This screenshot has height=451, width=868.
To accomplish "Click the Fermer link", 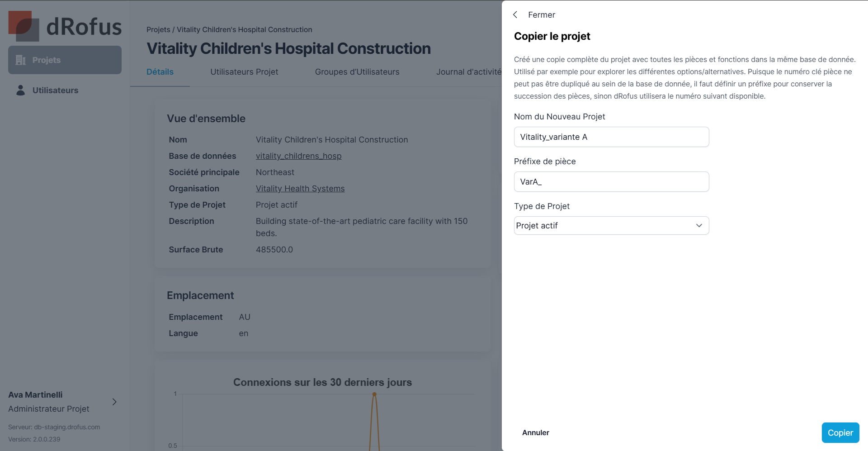I will click(x=542, y=15).
